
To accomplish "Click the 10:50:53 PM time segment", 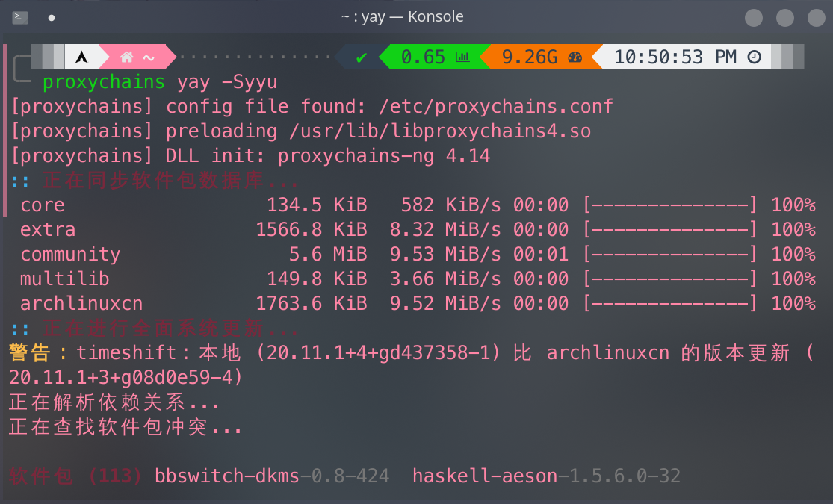I will coord(675,57).
